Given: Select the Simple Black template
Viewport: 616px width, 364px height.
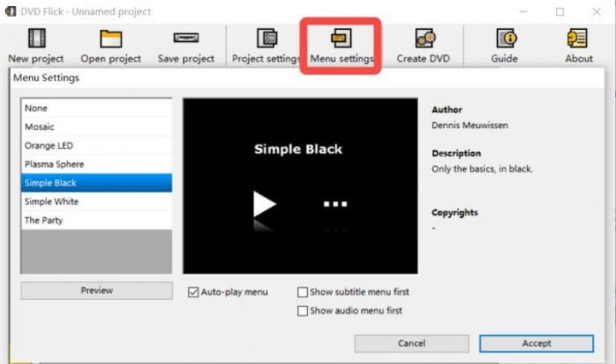Looking at the screenshot, I should pos(96,183).
